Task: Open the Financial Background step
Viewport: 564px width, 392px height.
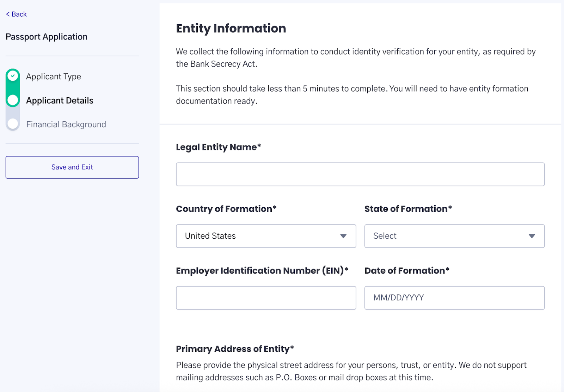Action: [x=66, y=124]
